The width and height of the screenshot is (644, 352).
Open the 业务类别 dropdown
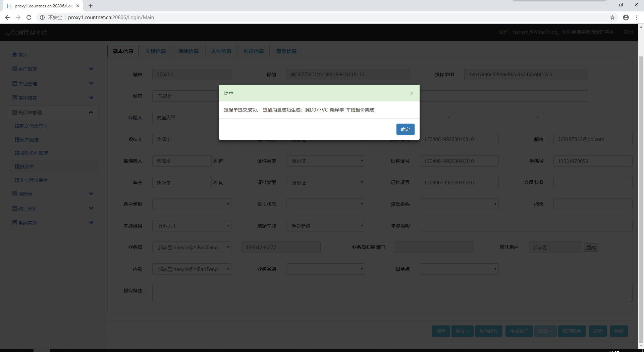pyautogui.click(x=325, y=269)
